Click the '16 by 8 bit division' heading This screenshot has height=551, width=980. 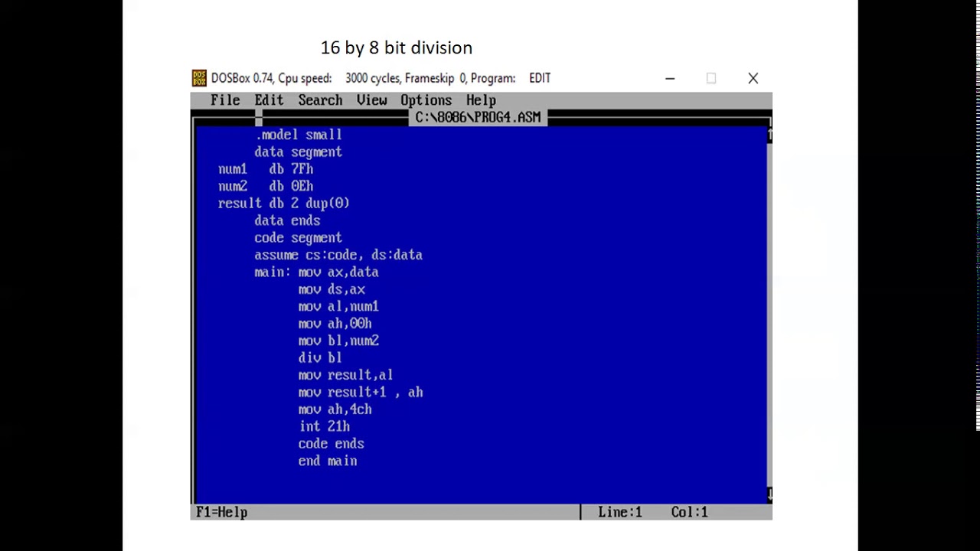397,47
